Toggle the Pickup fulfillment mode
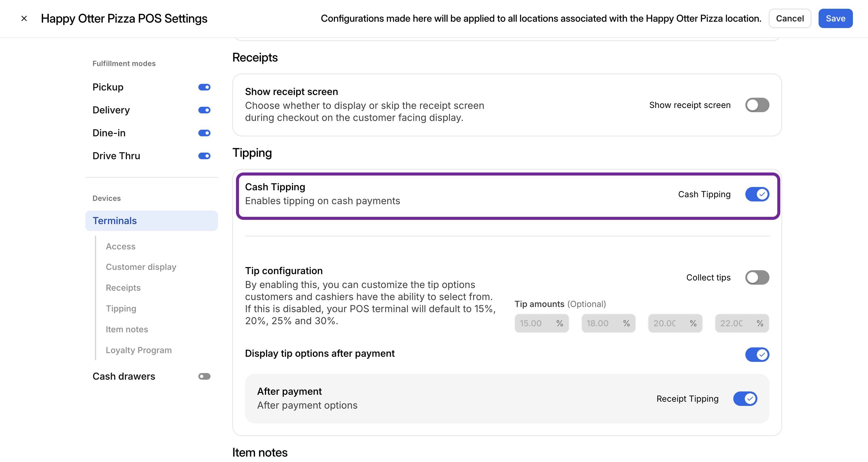The width and height of the screenshot is (868, 462). coord(204,87)
